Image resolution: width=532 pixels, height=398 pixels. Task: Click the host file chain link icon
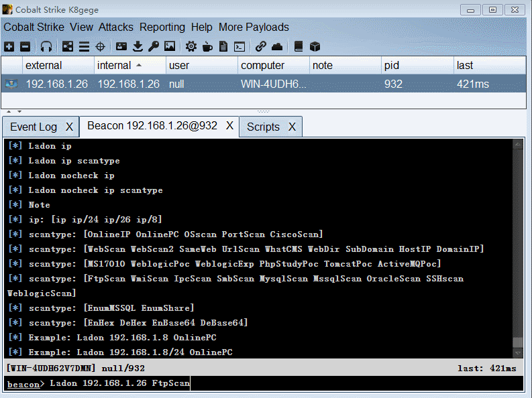tap(260, 46)
